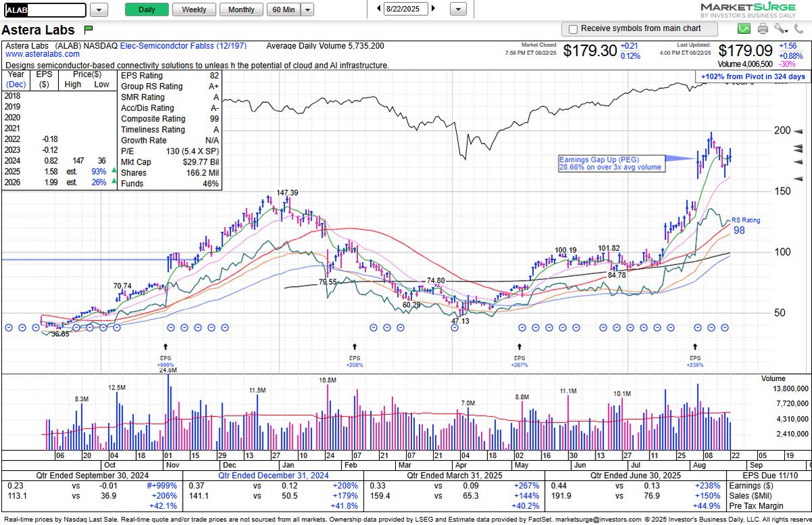The image size is (812, 525).
Task: Click the green MarketSurge chart icon
Action: pyautogui.click(x=744, y=28)
